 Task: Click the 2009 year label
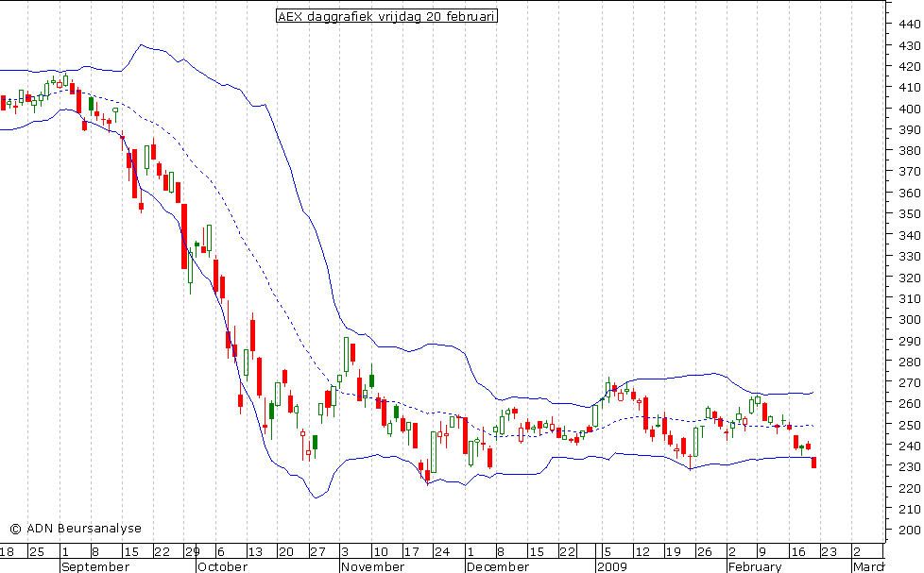tap(612, 566)
